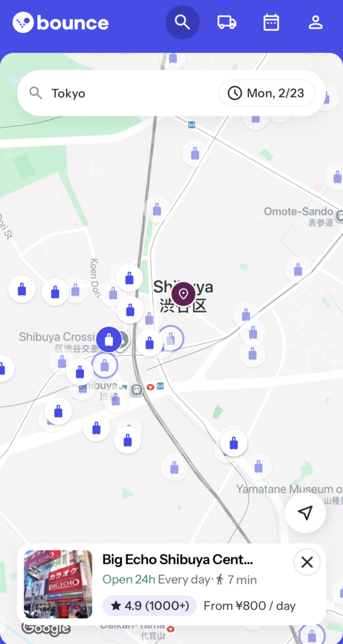343x644 pixels.
Task: Open the Big Echo storefront photo
Action: 58,584
